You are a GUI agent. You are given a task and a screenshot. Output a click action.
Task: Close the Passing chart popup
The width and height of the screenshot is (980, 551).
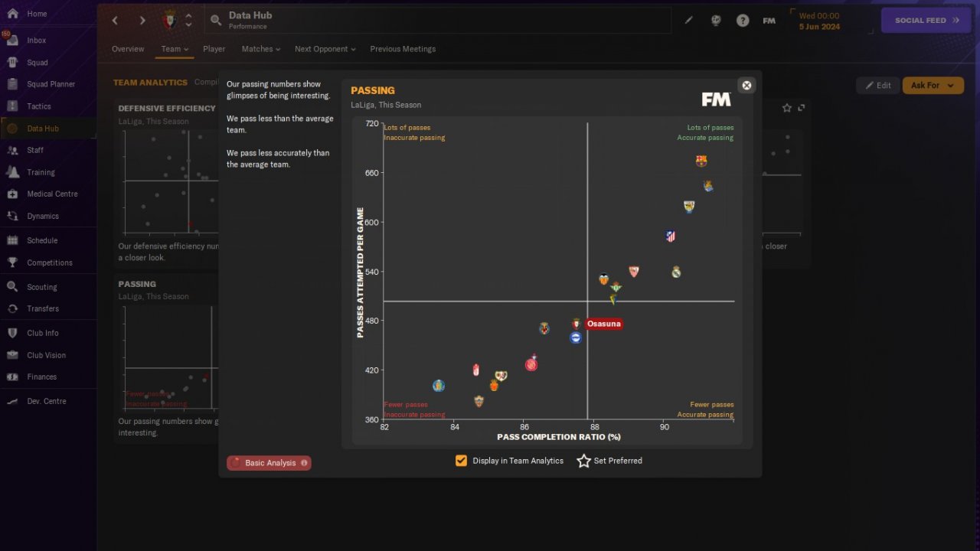(x=746, y=85)
